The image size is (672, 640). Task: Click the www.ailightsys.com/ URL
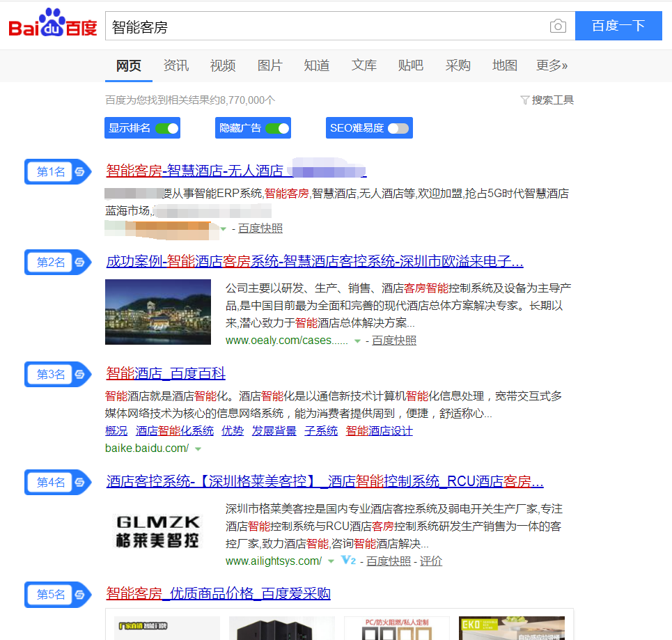(x=274, y=561)
